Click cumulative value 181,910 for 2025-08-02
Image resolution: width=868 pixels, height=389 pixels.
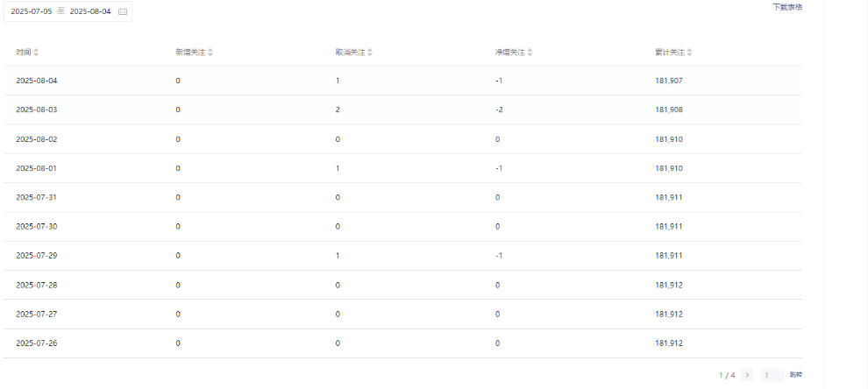point(669,139)
